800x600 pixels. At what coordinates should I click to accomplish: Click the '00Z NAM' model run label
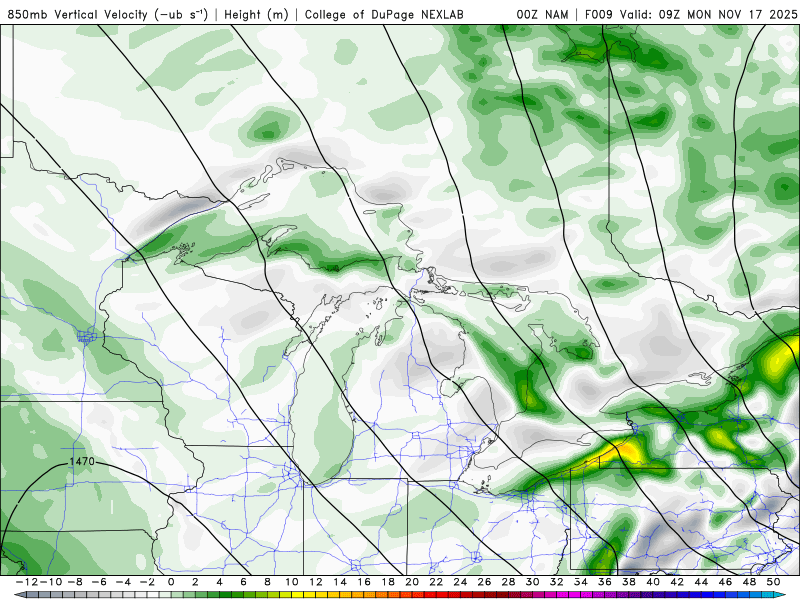coord(542,14)
